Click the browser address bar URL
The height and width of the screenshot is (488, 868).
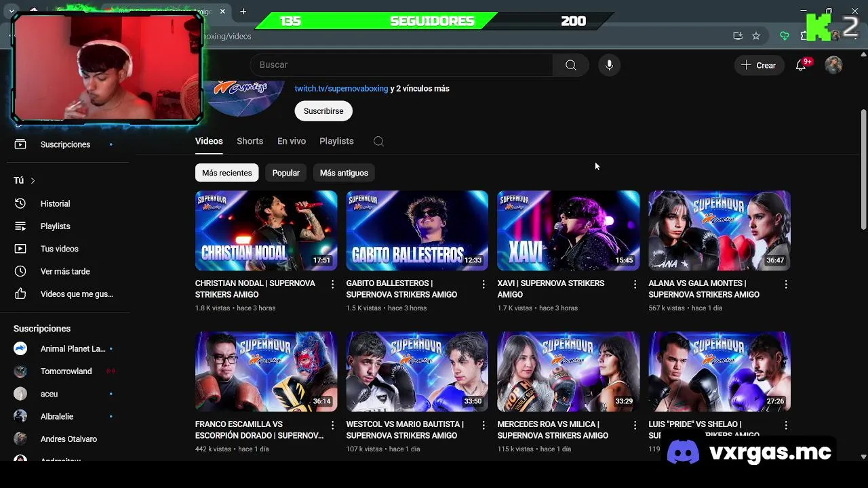228,36
